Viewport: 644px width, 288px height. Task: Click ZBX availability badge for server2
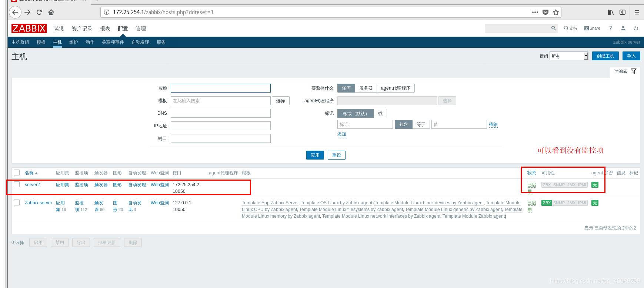[x=547, y=185]
